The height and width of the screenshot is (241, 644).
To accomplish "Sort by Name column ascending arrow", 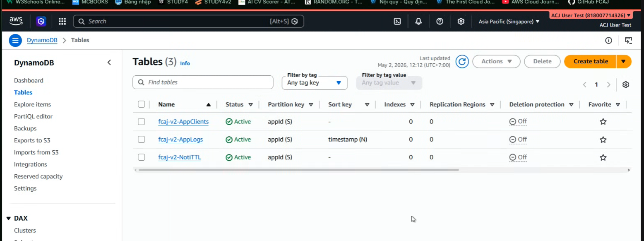I will 209,105.
